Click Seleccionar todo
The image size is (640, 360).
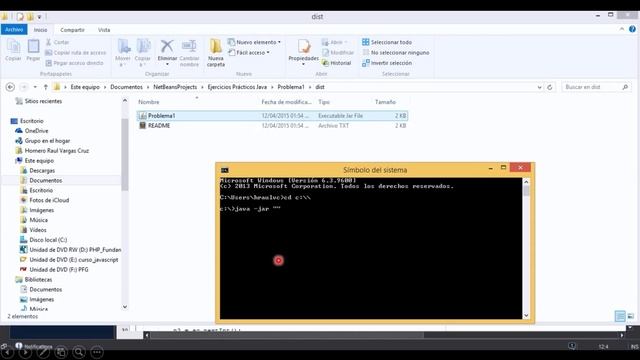(x=387, y=42)
